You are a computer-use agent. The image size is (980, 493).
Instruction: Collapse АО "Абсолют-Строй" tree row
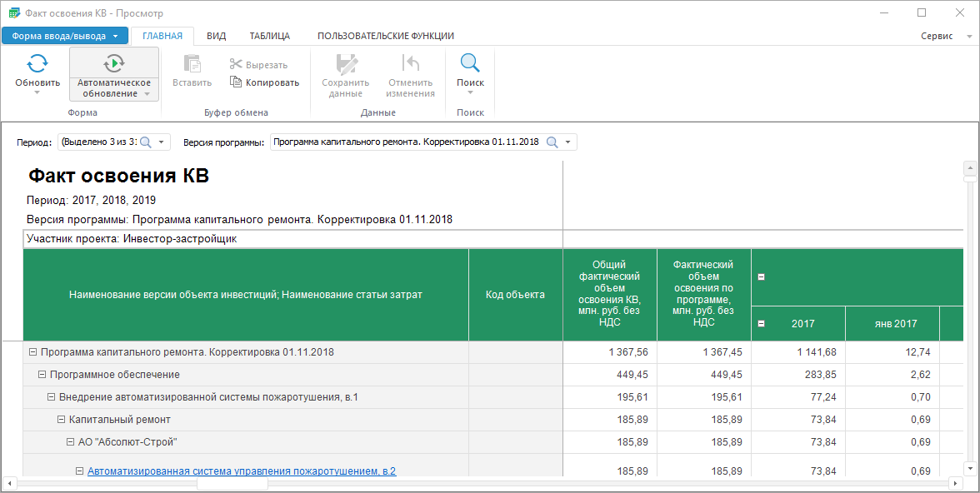70,442
